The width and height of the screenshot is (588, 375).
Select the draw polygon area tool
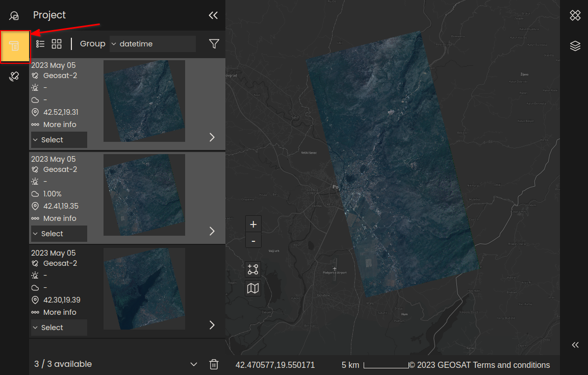(x=253, y=269)
